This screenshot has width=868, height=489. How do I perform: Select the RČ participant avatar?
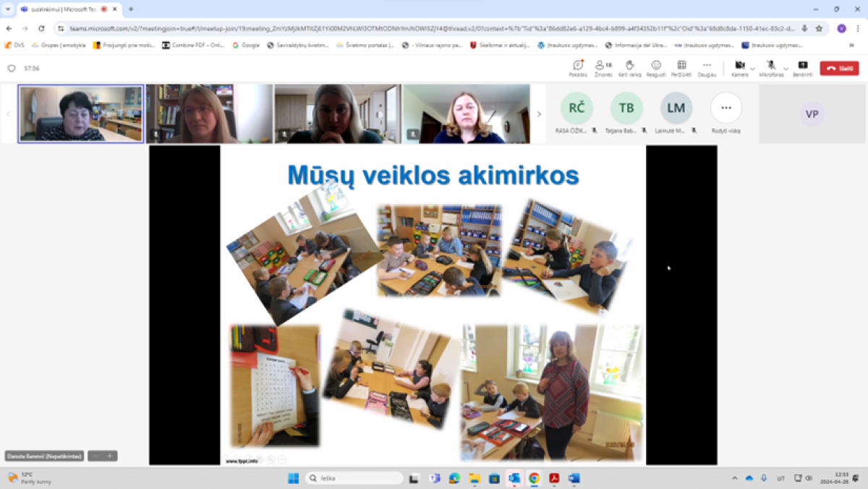(x=576, y=108)
